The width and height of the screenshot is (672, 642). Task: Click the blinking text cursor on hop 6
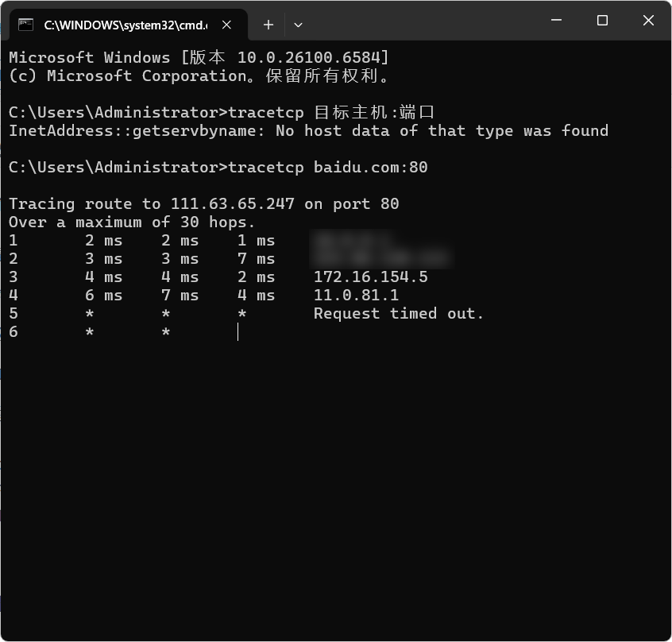pyautogui.click(x=238, y=332)
